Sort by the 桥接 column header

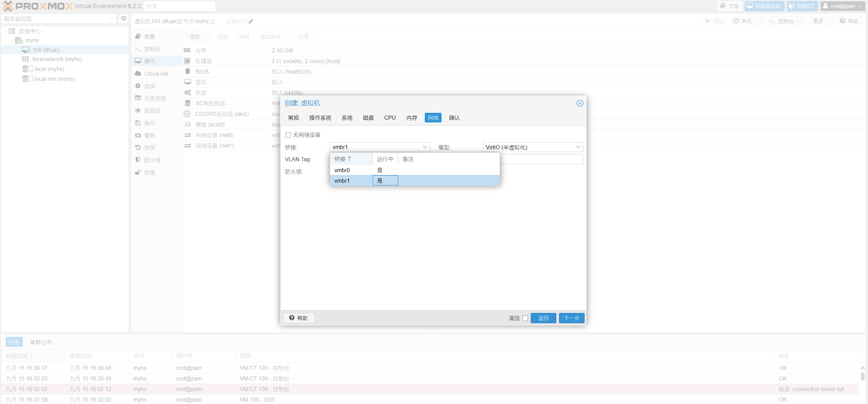coord(351,159)
